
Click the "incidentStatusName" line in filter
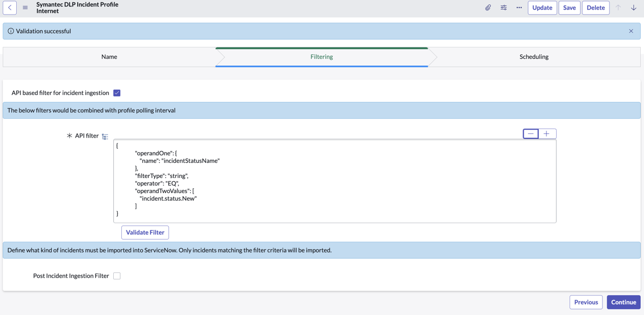tap(180, 161)
